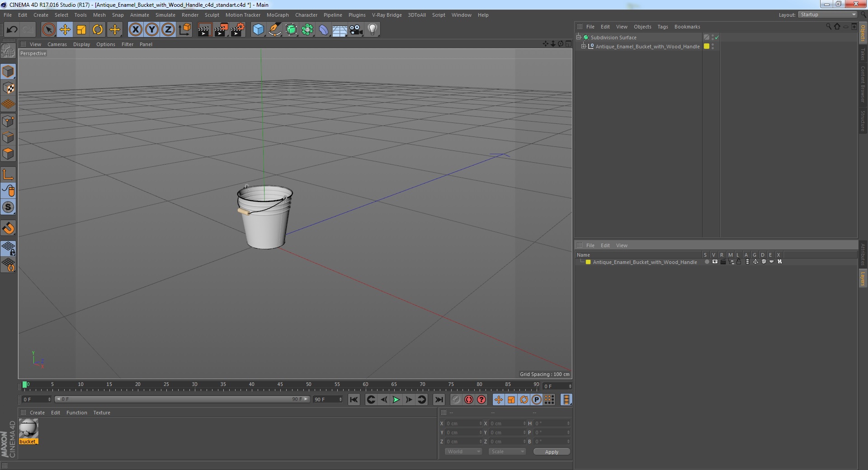868x470 pixels.
Task: Play the animation forwards
Action: (396, 399)
